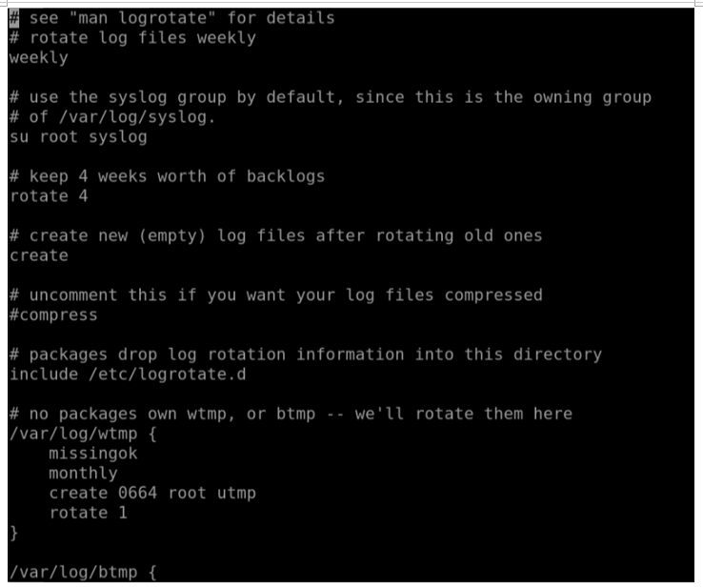The width and height of the screenshot is (703, 588).
Task: Click the '/var/log/btmp {' line
Action: (x=84, y=573)
